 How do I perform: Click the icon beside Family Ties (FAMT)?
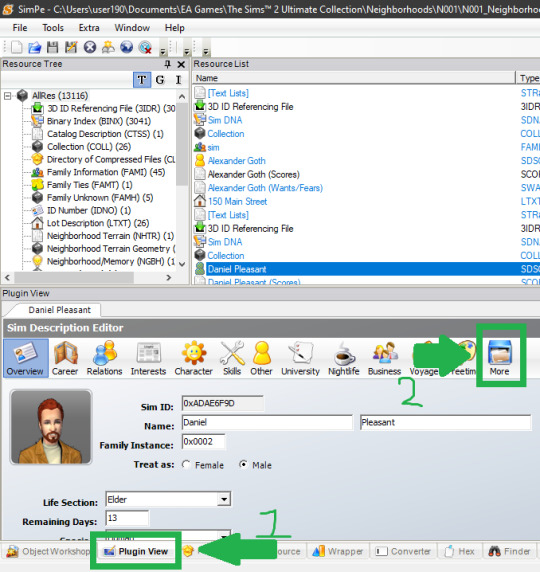37,185
